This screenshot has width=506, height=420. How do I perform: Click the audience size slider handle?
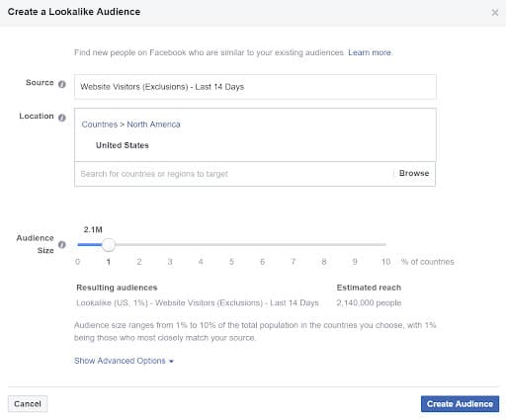click(109, 245)
